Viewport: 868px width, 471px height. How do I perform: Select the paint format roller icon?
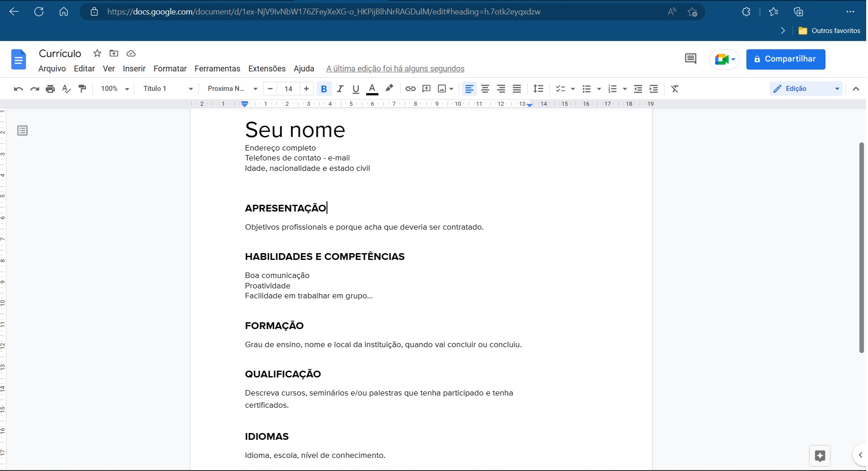(x=82, y=89)
